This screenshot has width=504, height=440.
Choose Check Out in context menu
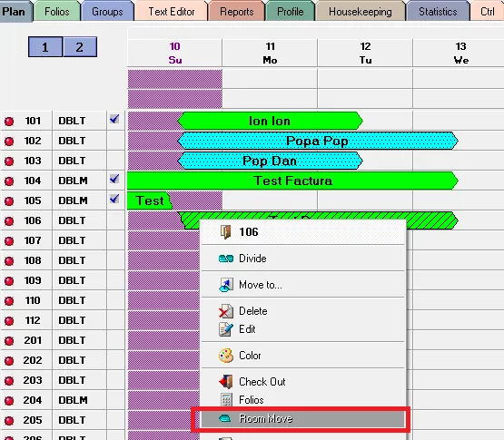302,382
